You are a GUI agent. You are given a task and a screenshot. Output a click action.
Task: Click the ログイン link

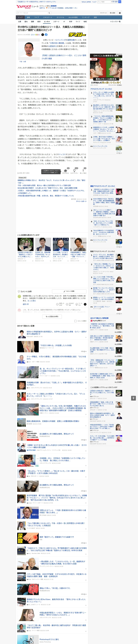click(42, 8)
